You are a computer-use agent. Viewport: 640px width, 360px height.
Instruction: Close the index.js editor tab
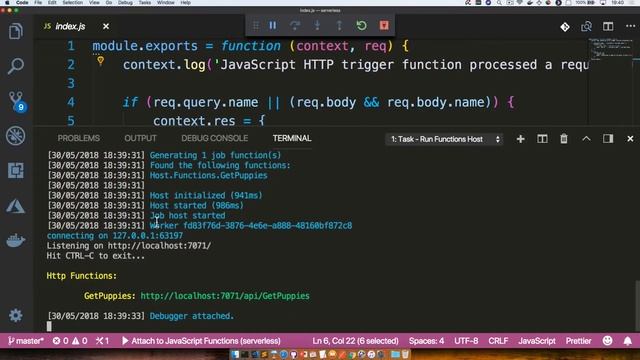(x=106, y=27)
